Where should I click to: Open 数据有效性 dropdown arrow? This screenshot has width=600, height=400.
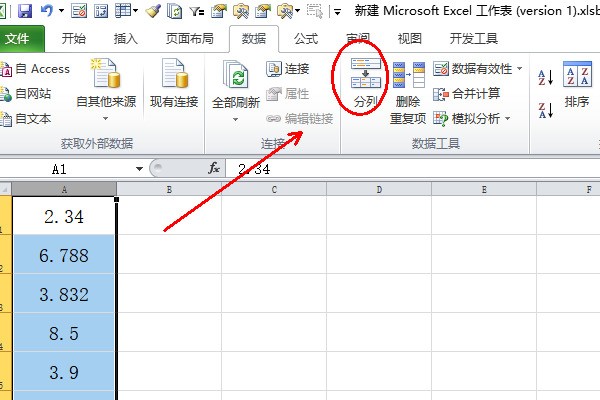coord(519,69)
